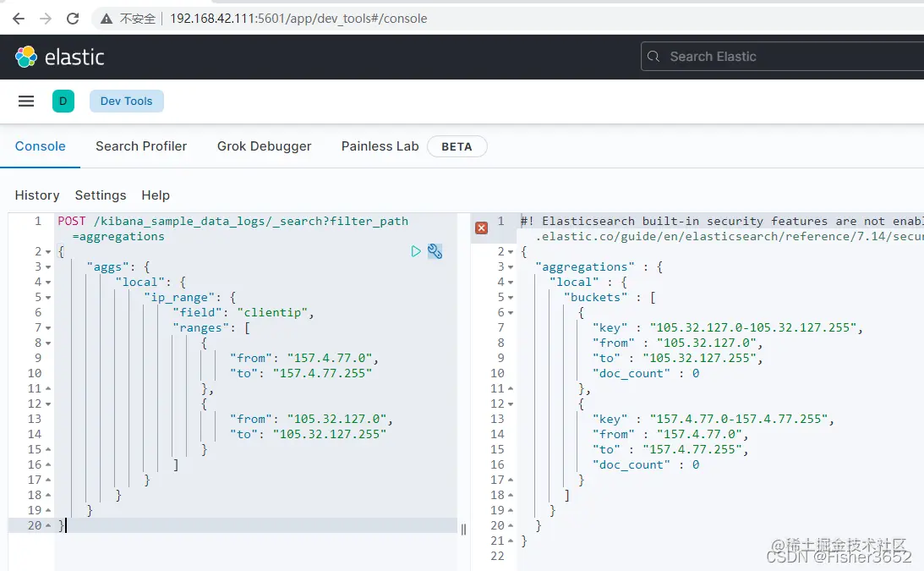The height and width of the screenshot is (571, 924).
Task: Collapse the "local" fold at request line 4
Action: tap(48, 283)
